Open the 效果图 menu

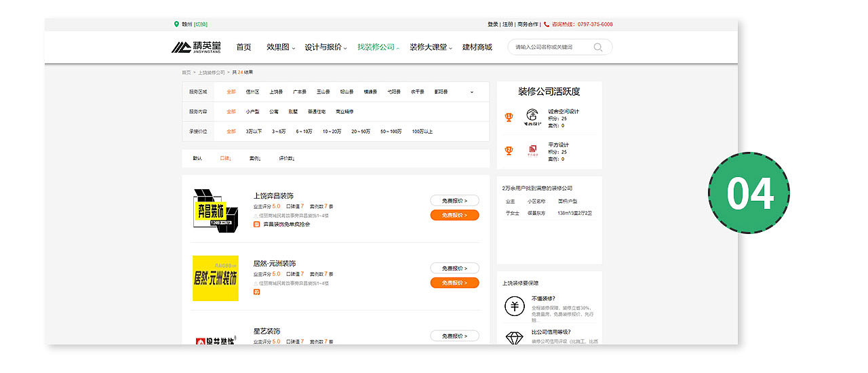[x=280, y=47]
